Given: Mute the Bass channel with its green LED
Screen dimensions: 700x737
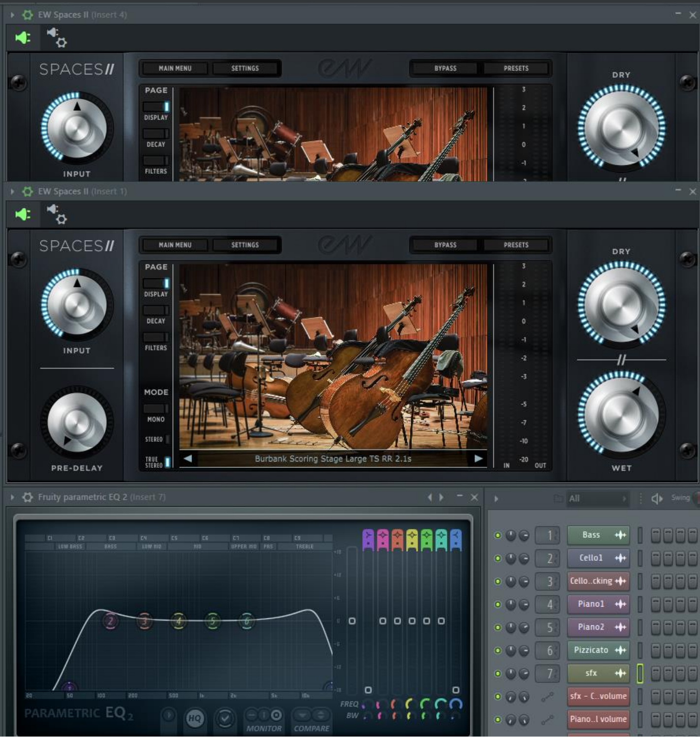Looking at the screenshot, I should coord(498,535).
